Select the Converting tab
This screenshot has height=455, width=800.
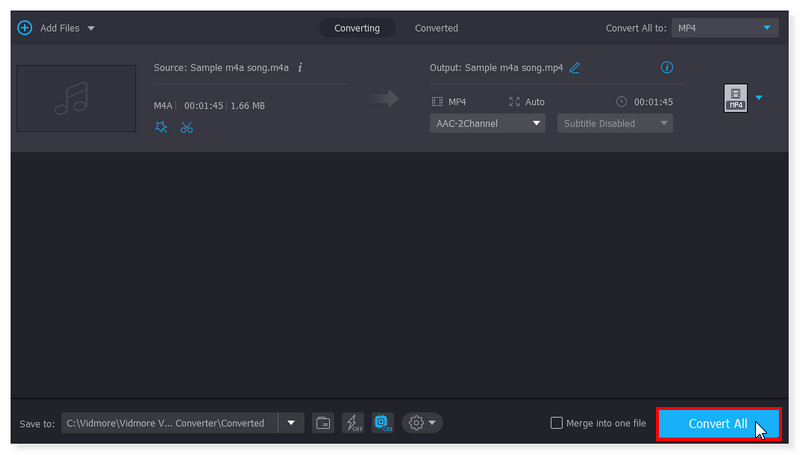357,28
